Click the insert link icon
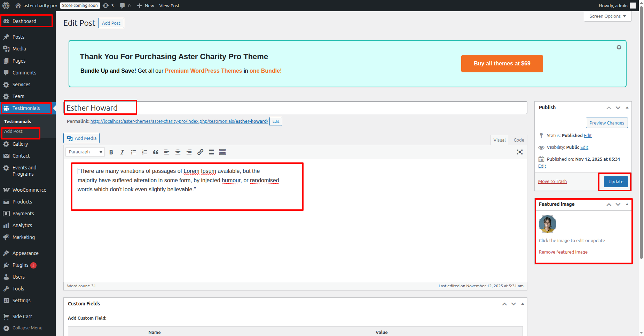644x336 pixels. pyautogui.click(x=200, y=152)
